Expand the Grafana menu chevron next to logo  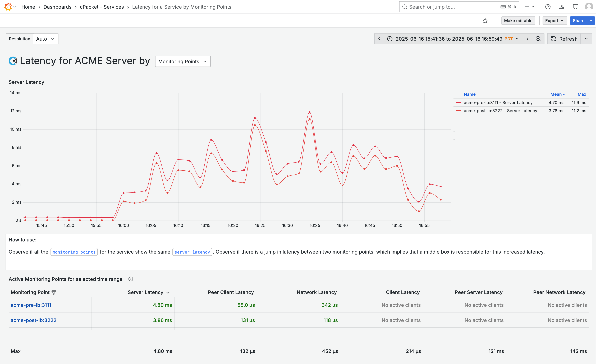[x=15, y=7]
